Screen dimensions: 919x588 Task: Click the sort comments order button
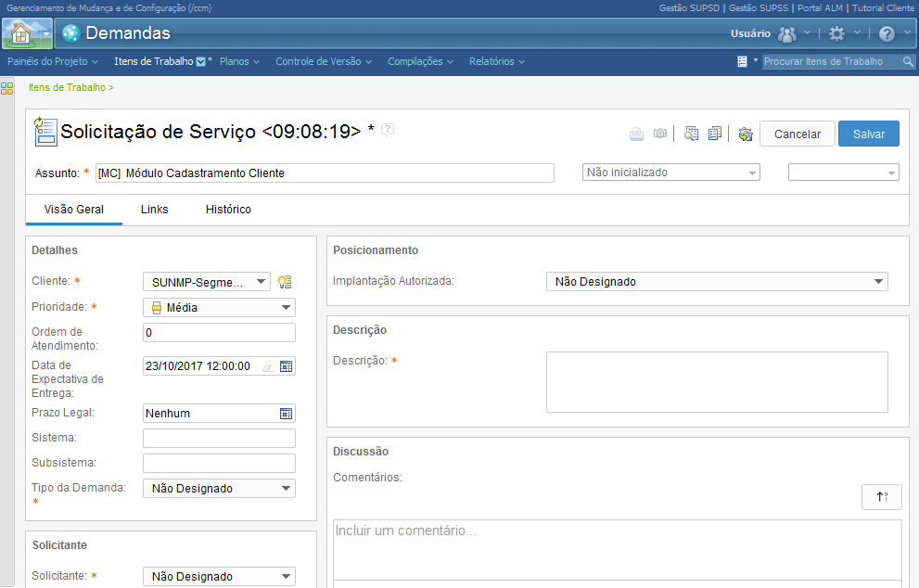coord(882,497)
